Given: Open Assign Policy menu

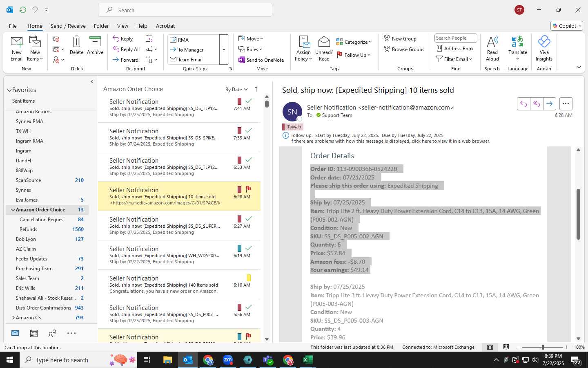Looking at the screenshot, I should coord(303,48).
